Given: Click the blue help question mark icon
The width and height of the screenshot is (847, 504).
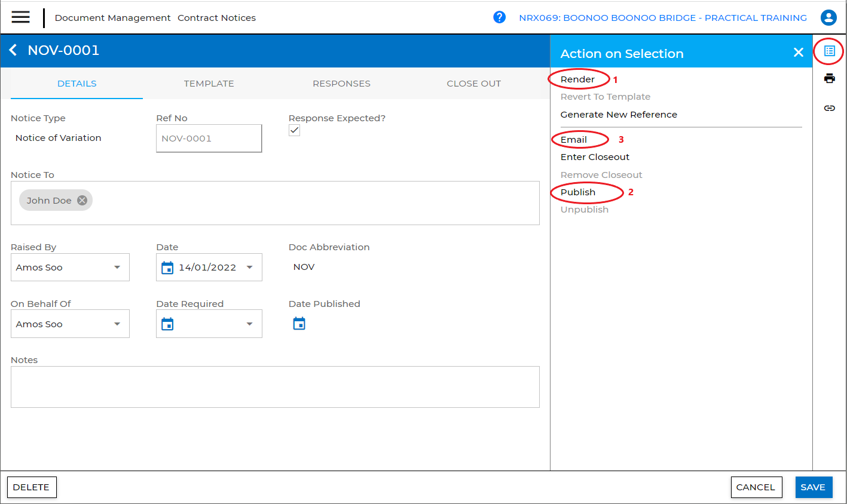Looking at the screenshot, I should click(x=499, y=17).
